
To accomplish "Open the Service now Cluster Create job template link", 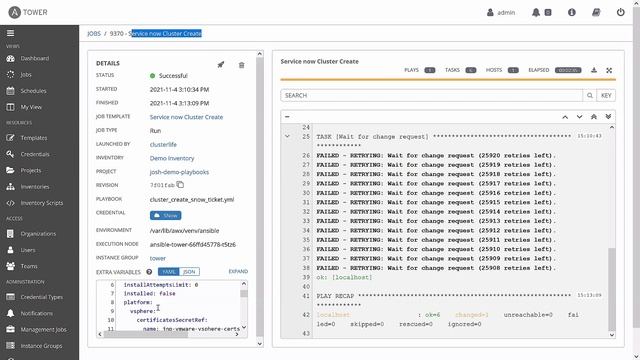I will [186, 117].
